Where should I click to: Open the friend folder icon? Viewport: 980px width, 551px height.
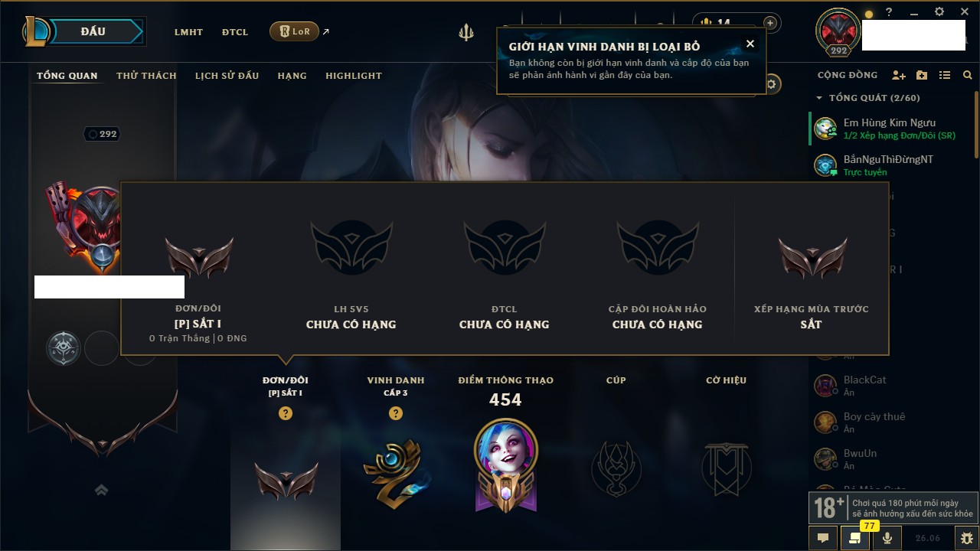922,75
